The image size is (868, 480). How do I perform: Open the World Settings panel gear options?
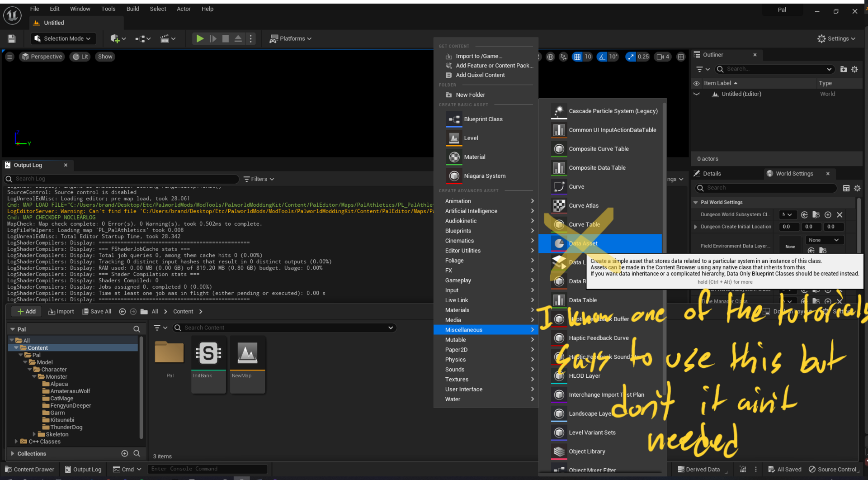click(x=857, y=188)
